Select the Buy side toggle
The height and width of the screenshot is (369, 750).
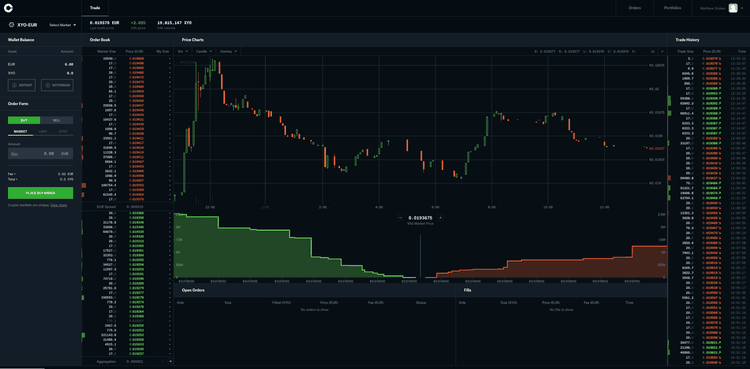[24, 120]
